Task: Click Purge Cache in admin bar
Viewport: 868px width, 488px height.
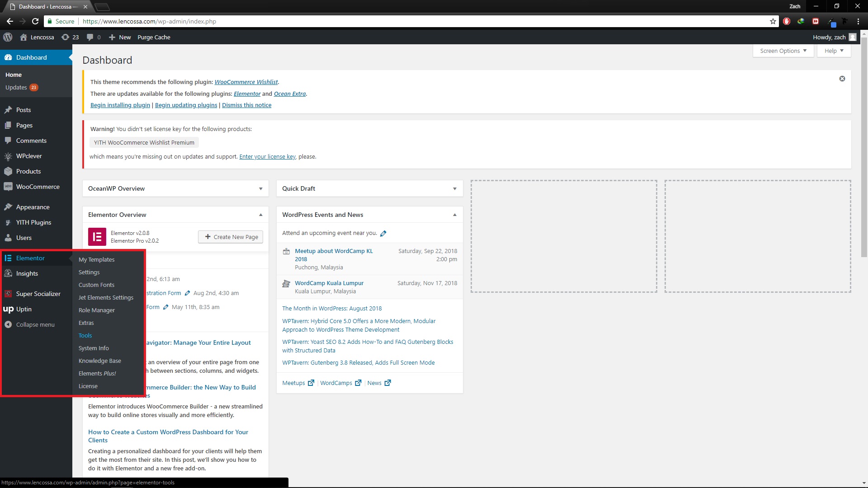Action: click(x=154, y=37)
